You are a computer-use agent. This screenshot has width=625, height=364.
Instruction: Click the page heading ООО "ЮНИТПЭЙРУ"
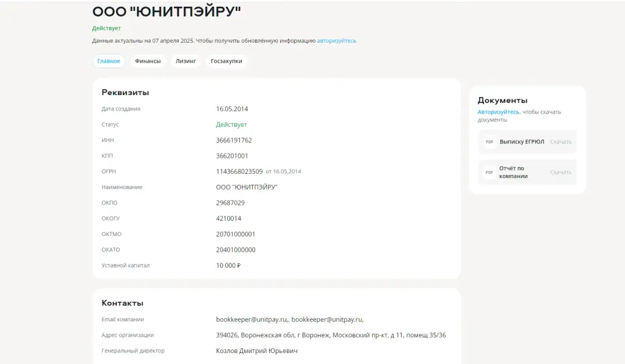[167, 11]
